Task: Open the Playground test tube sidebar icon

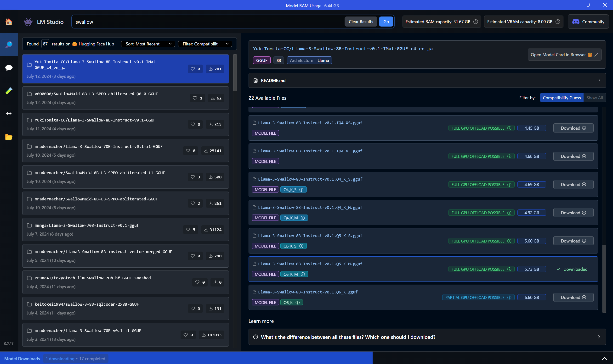Action: pyautogui.click(x=9, y=90)
